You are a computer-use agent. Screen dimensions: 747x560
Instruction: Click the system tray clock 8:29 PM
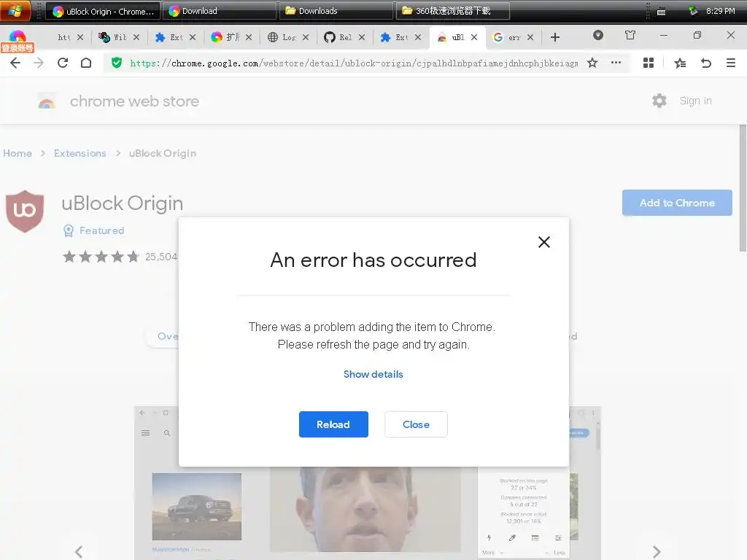pos(720,11)
